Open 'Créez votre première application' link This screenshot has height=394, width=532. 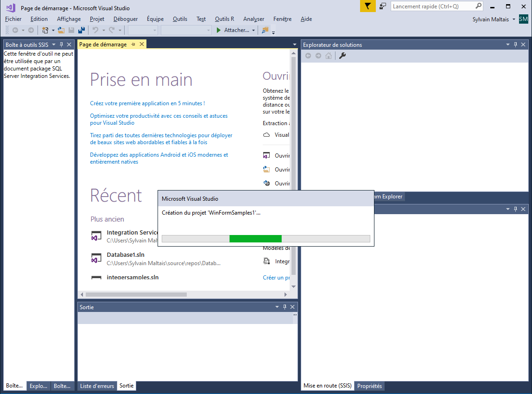(147, 103)
